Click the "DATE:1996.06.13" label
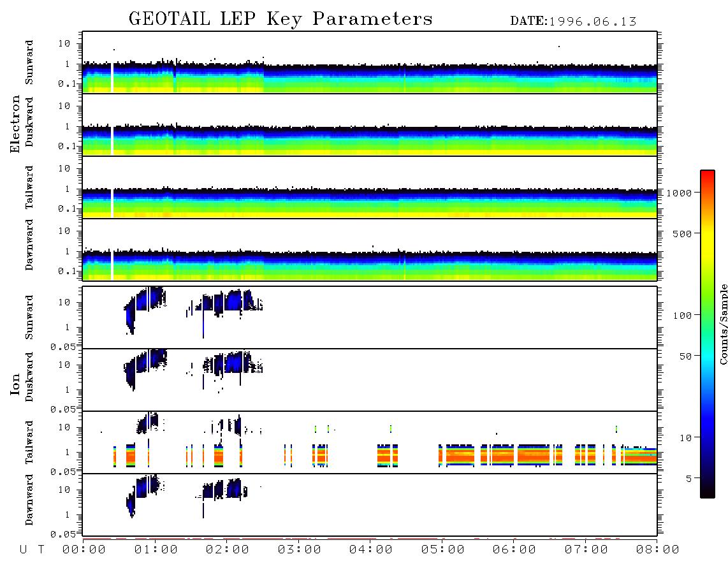The width and height of the screenshot is (728, 561). pos(573,22)
